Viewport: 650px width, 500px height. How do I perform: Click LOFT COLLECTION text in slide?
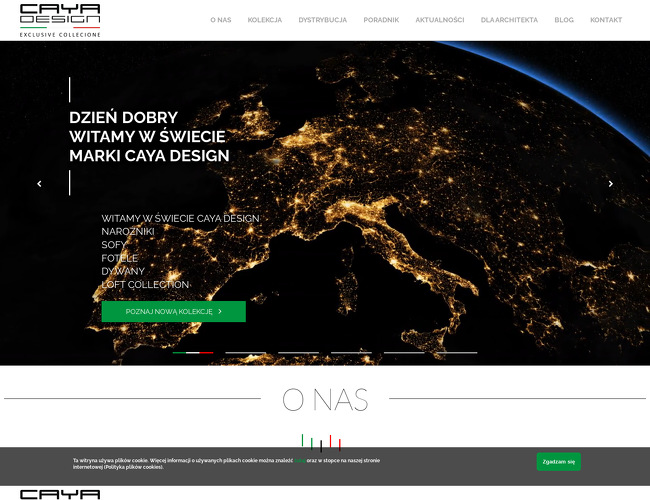tap(145, 284)
